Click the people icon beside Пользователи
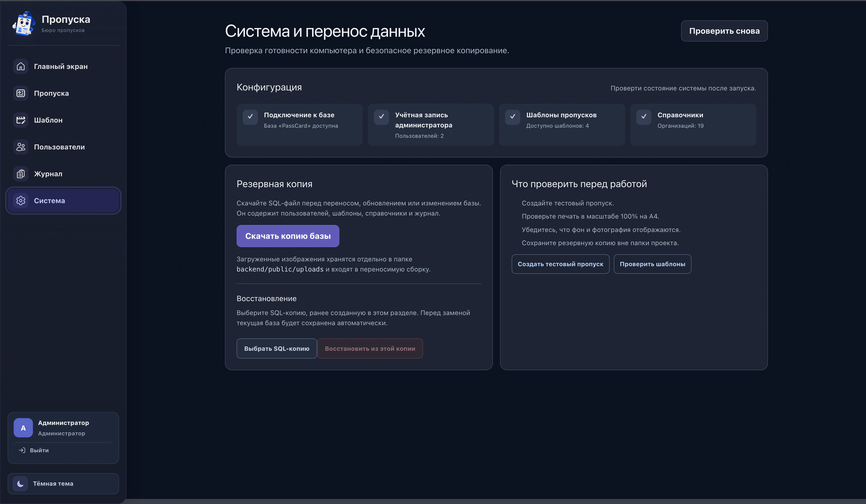866x504 pixels. [x=21, y=147]
